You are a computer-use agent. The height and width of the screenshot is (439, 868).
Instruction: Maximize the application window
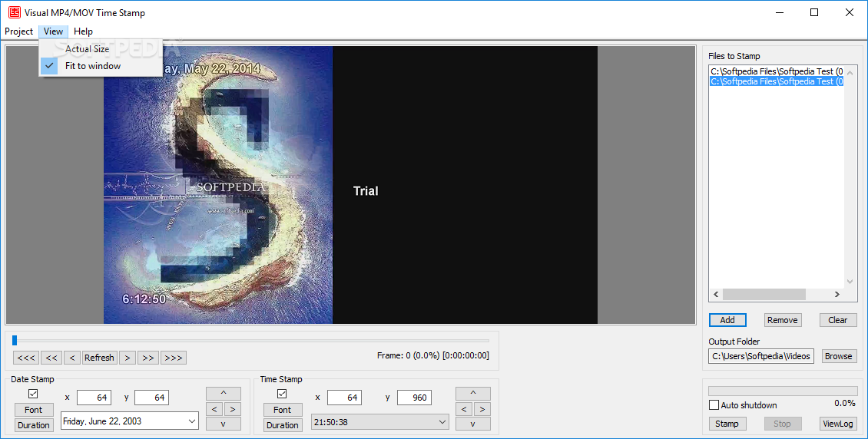(x=813, y=12)
